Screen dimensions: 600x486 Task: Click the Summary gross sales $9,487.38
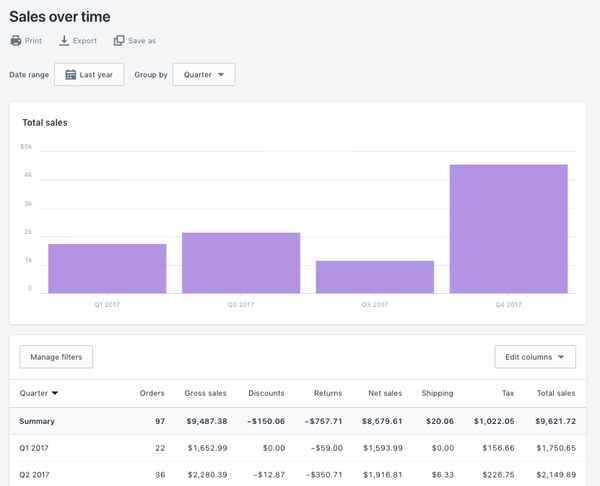(207, 421)
